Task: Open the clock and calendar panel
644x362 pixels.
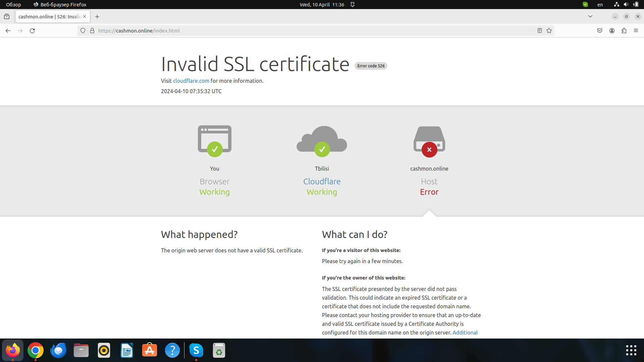Action: tap(322, 4)
